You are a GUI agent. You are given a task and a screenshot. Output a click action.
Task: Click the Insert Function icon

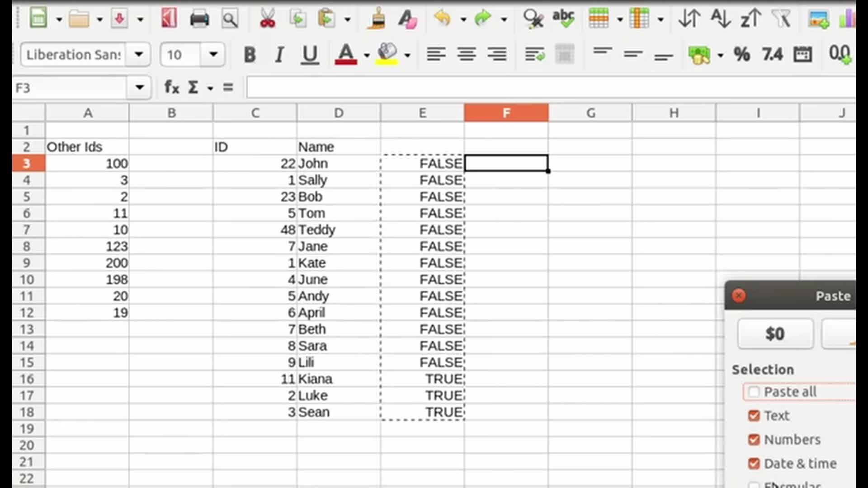point(171,88)
